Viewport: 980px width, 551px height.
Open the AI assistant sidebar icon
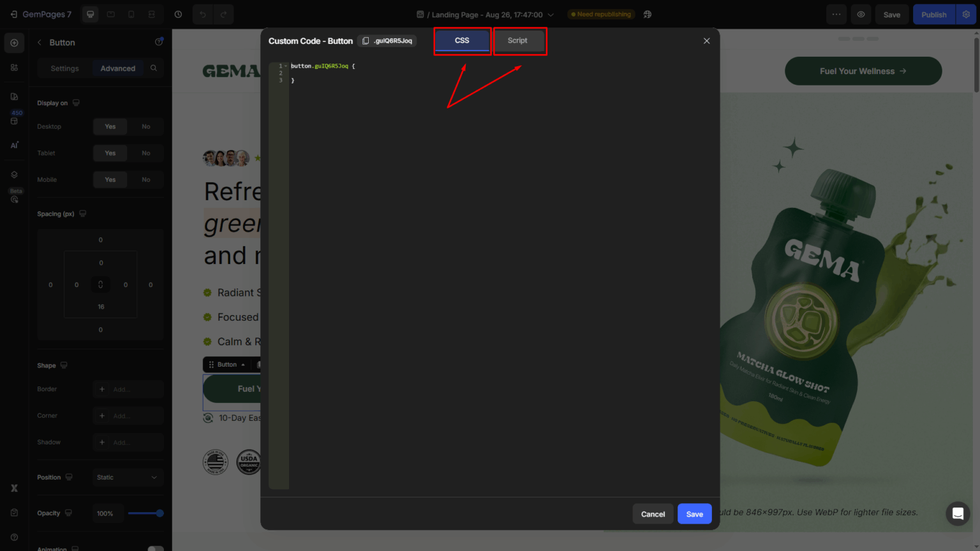[x=14, y=145]
